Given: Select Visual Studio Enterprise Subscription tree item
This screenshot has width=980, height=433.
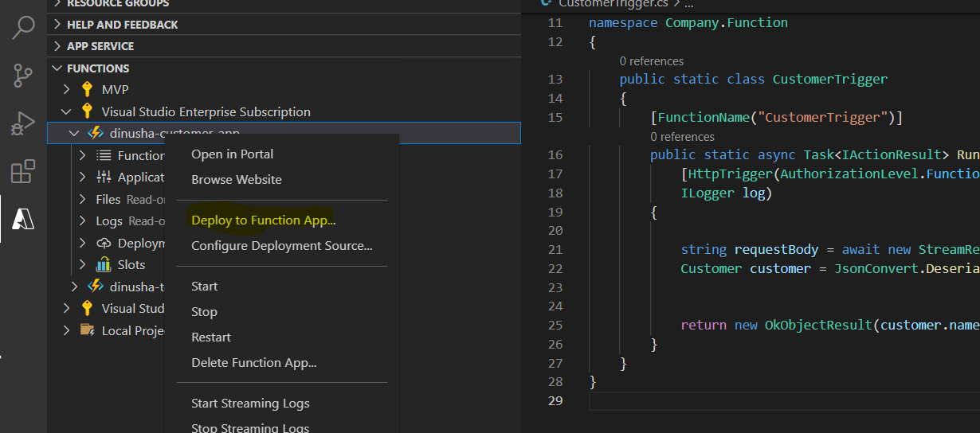Looking at the screenshot, I should pyautogui.click(x=206, y=111).
